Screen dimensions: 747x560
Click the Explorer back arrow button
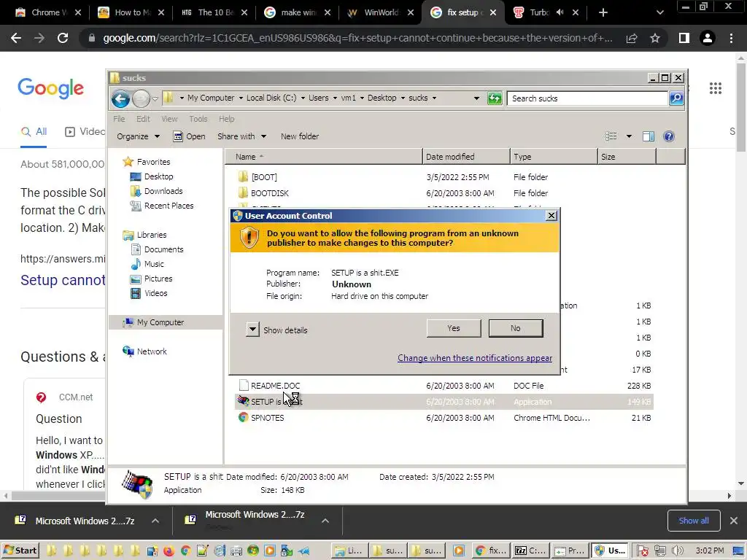120,98
